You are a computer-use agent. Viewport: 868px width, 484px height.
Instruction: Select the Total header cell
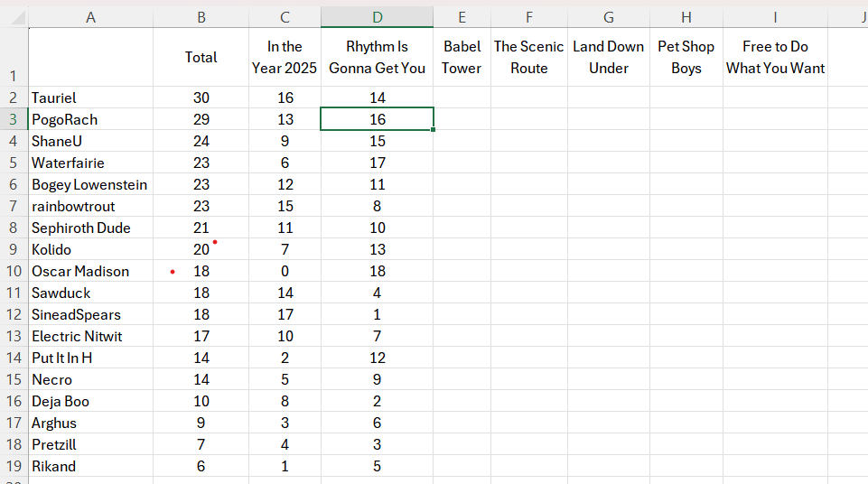pyautogui.click(x=201, y=57)
